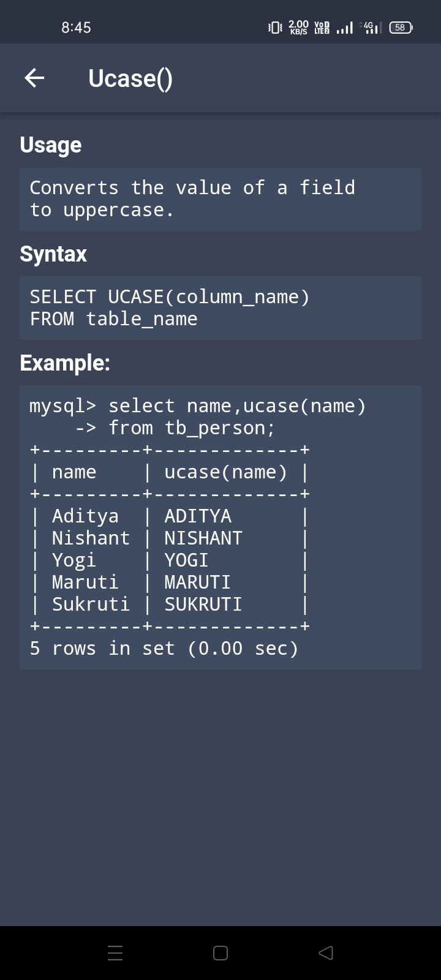Tap the 4G signal strength icon

(371, 27)
